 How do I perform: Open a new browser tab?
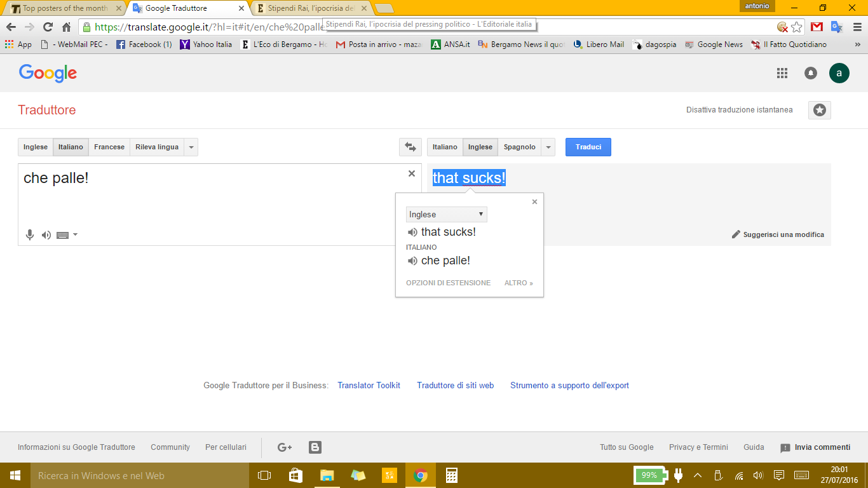coord(384,8)
